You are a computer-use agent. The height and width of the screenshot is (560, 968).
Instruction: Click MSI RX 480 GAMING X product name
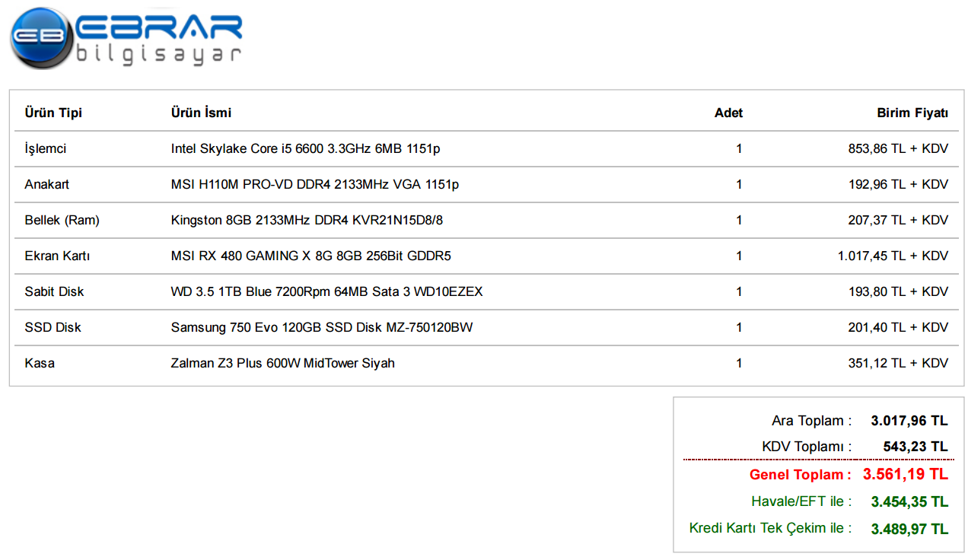pos(310,256)
